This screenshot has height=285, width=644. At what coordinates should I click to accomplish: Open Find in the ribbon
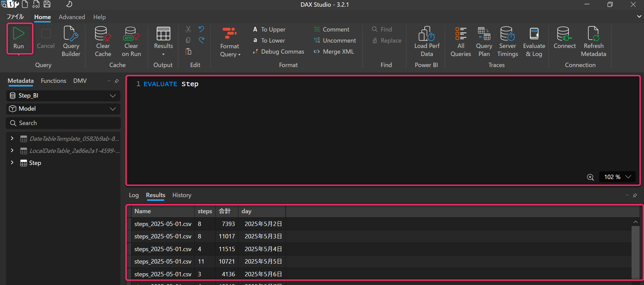pyautogui.click(x=382, y=30)
